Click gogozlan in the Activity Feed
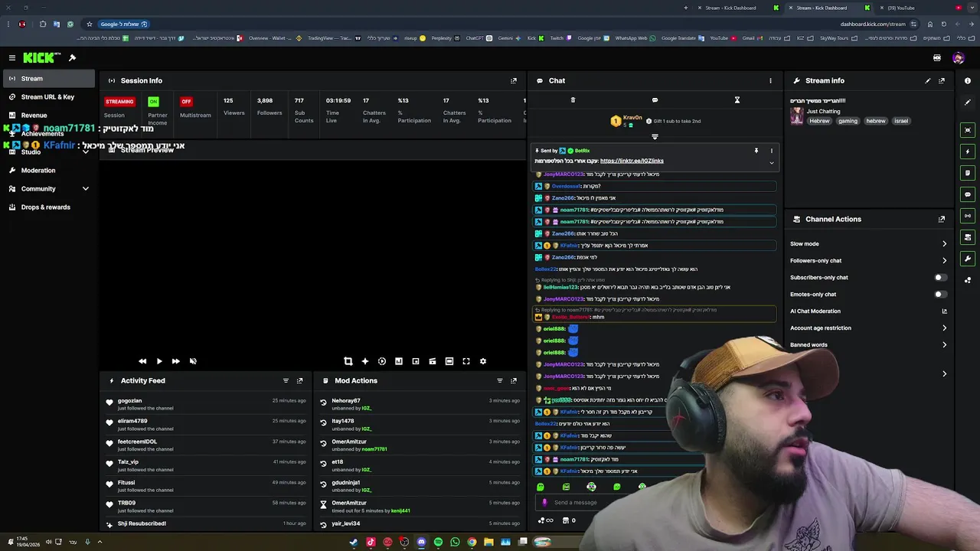This screenshot has height=551, width=980. (x=129, y=401)
